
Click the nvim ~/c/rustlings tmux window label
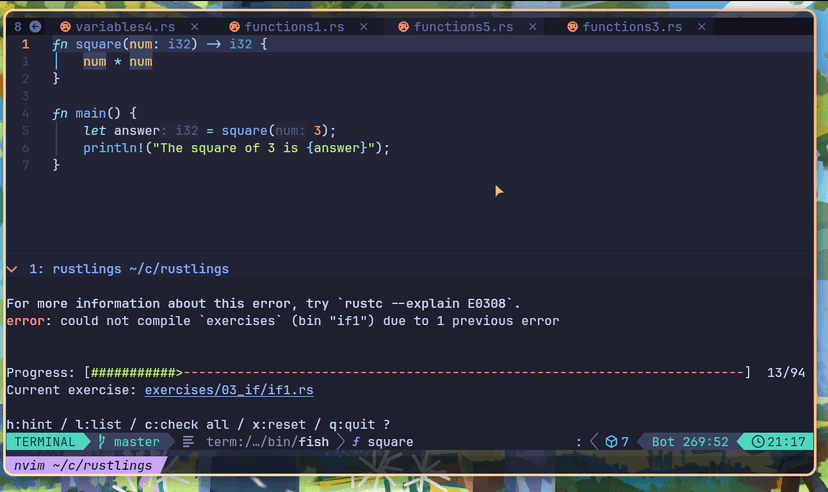point(81,465)
